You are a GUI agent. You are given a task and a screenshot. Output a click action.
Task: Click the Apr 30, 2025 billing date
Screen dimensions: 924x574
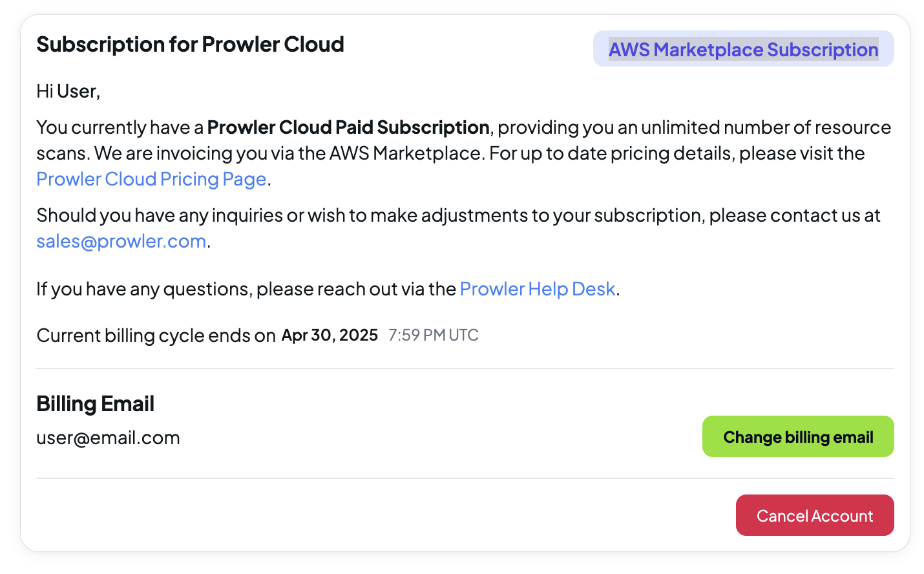coord(330,335)
